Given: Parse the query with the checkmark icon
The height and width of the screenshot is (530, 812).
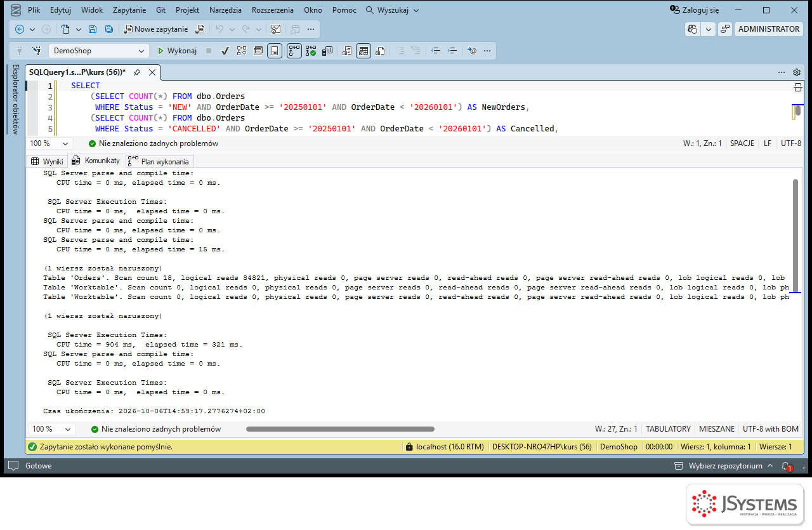Looking at the screenshot, I should (225, 51).
